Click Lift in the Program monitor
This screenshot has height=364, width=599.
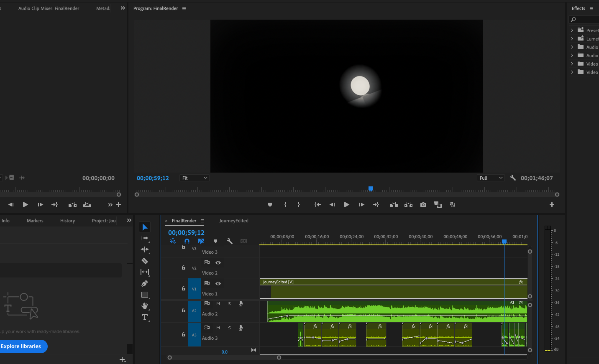(x=394, y=205)
